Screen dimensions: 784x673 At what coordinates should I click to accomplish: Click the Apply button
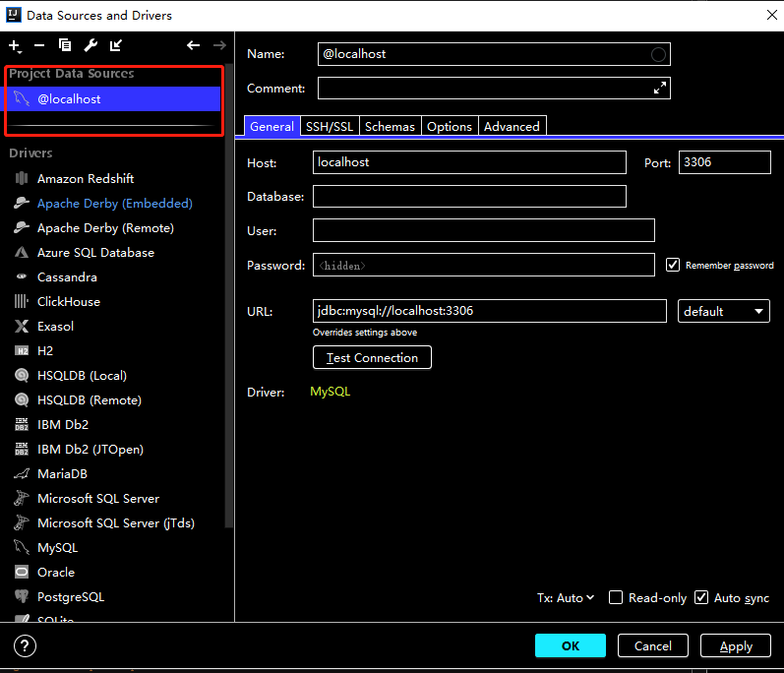point(736,645)
